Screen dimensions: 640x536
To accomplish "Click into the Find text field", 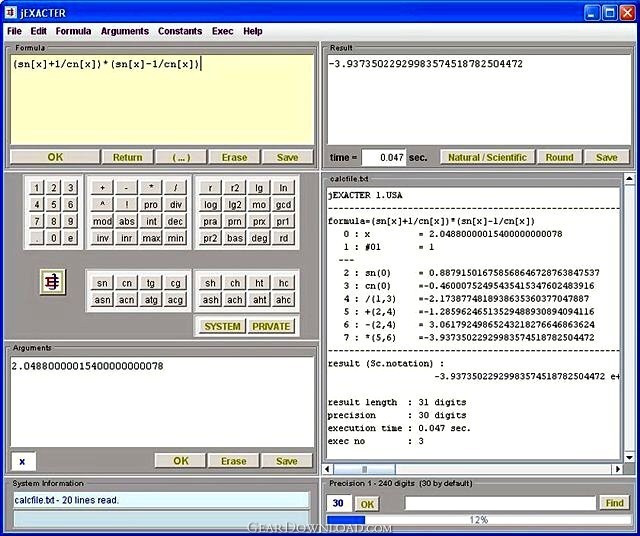I will pos(500,503).
